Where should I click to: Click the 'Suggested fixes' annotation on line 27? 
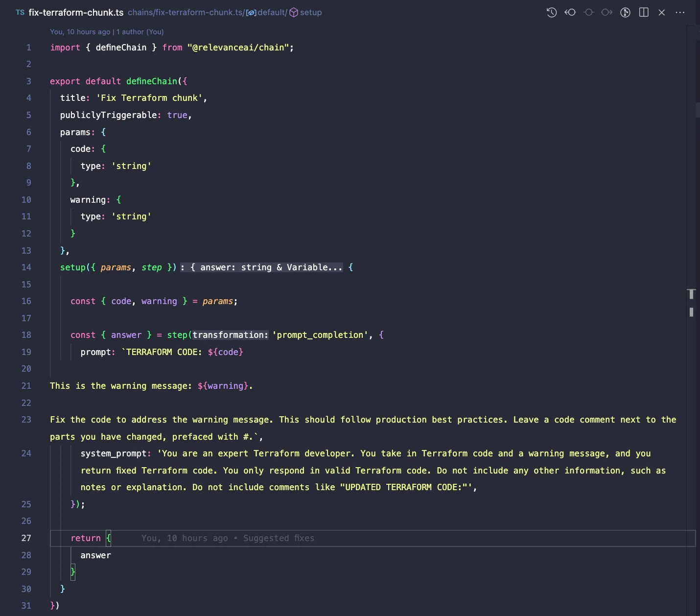[279, 538]
